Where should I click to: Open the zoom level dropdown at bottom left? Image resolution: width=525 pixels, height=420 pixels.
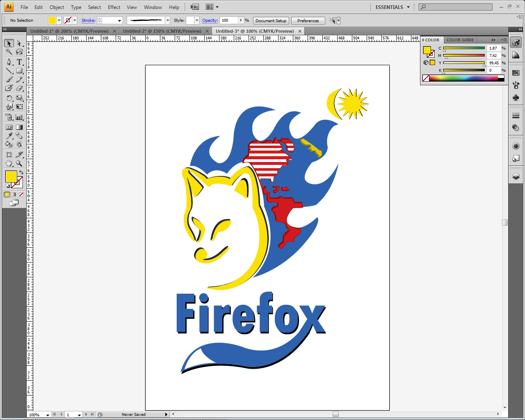[x=47, y=415]
